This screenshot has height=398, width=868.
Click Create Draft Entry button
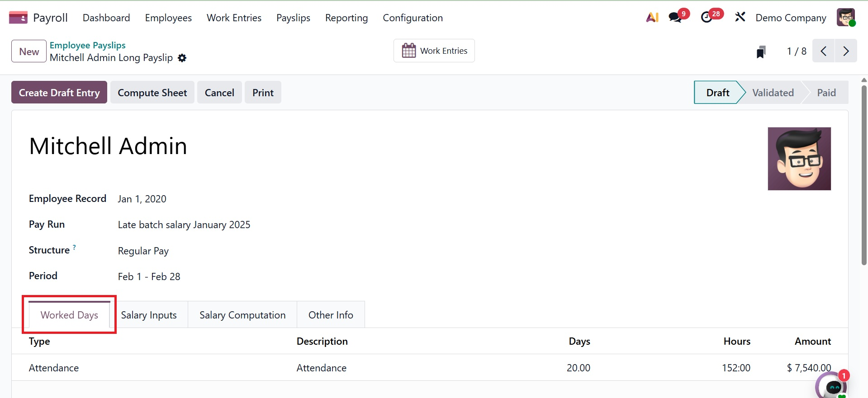[x=59, y=93]
